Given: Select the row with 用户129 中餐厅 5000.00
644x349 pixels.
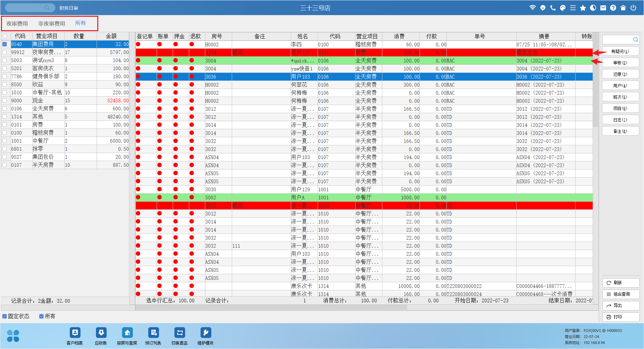Looking at the screenshot, I should tap(364, 190).
